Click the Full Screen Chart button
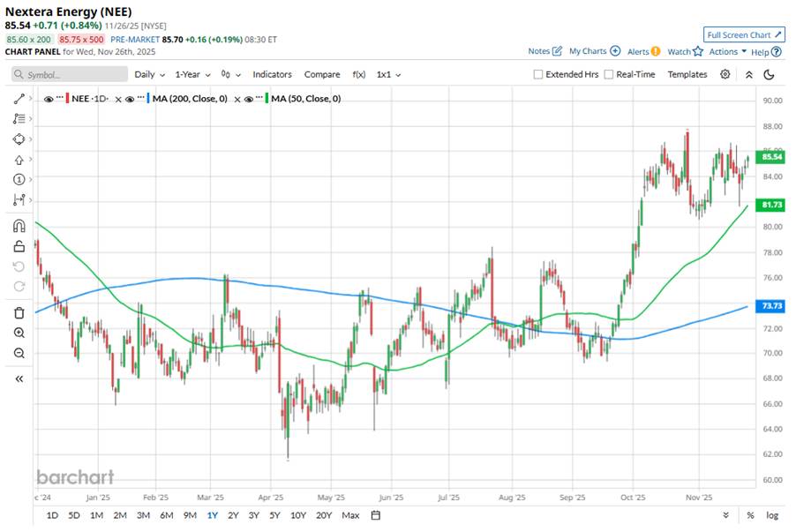This screenshot has width=796, height=532. (x=744, y=34)
